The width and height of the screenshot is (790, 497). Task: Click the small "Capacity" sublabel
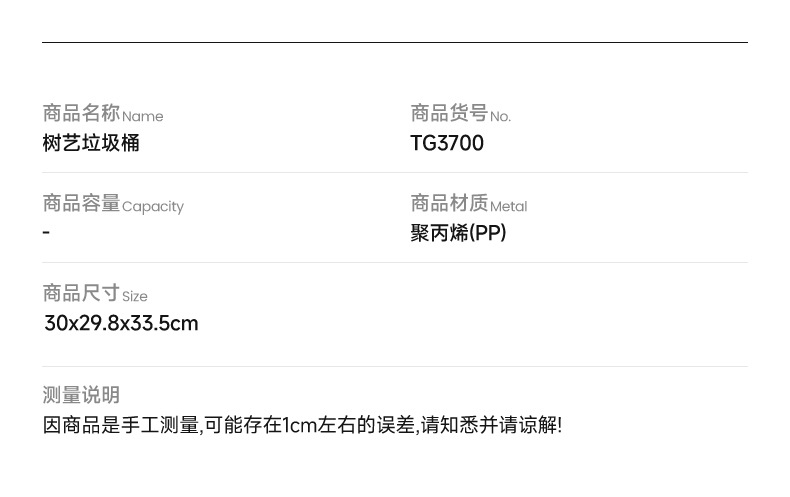tap(153, 207)
